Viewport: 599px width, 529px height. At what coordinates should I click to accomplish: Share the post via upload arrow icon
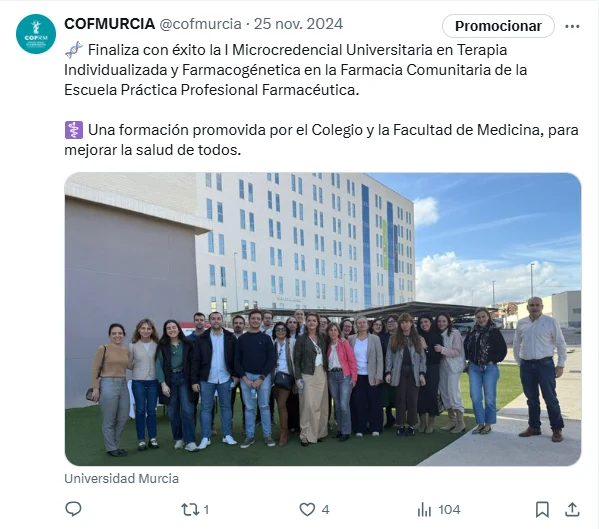click(x=572, y=510)
